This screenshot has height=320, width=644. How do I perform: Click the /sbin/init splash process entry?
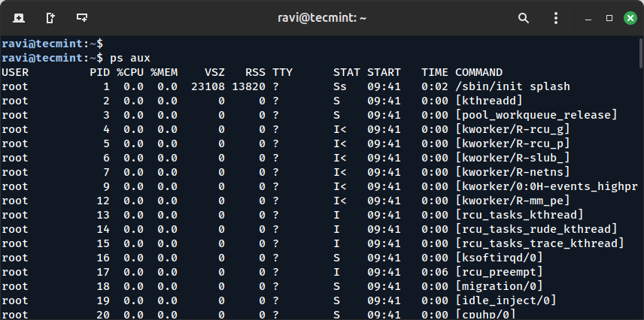click(506, 86)
